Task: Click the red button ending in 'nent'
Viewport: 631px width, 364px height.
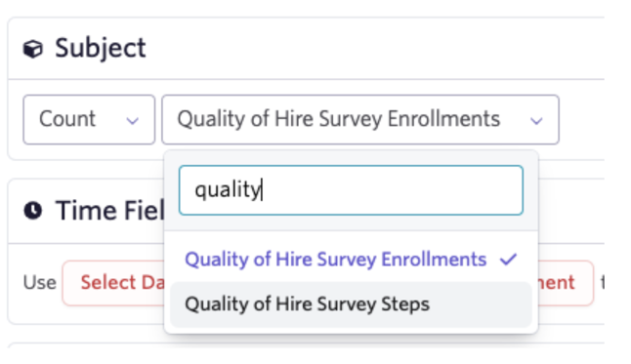Action: click(566, 283)
